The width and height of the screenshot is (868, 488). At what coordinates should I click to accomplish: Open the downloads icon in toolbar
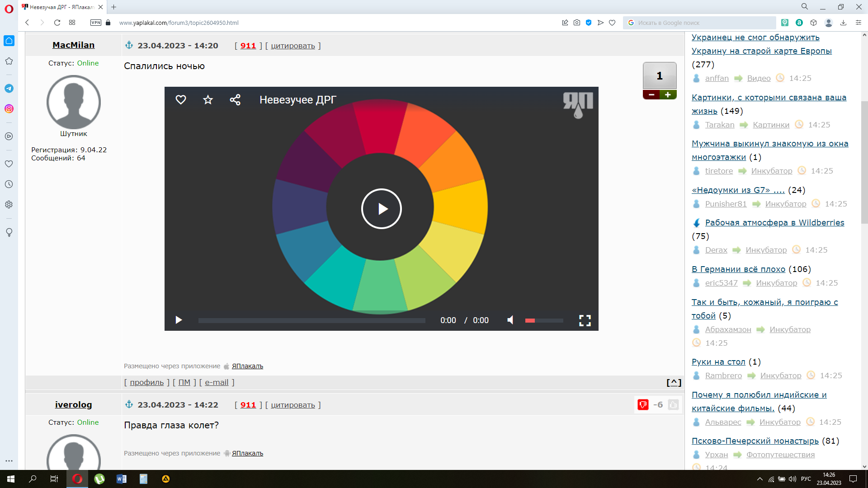pos(843,23)
